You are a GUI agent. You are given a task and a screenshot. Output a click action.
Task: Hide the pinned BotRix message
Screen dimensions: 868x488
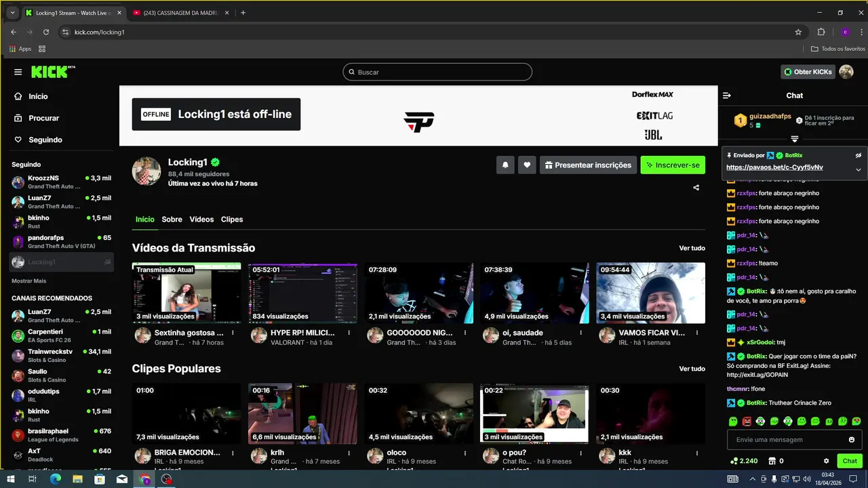coord(858,155)
